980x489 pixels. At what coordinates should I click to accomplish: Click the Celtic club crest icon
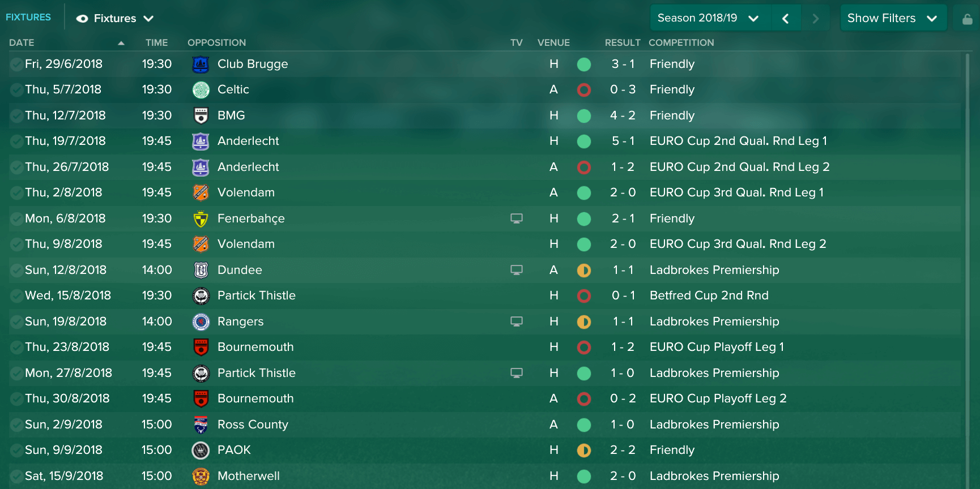point(201,90)
